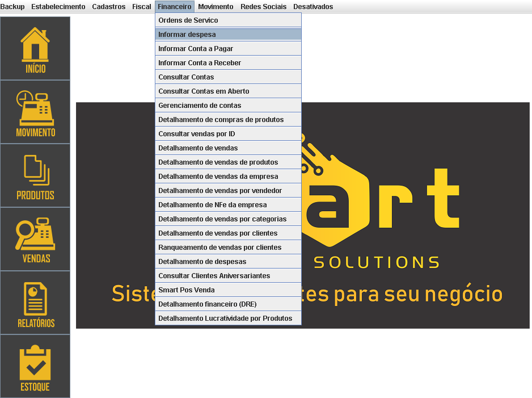Open the Desativados menu

pyautogui.click(x=313, y=7)
